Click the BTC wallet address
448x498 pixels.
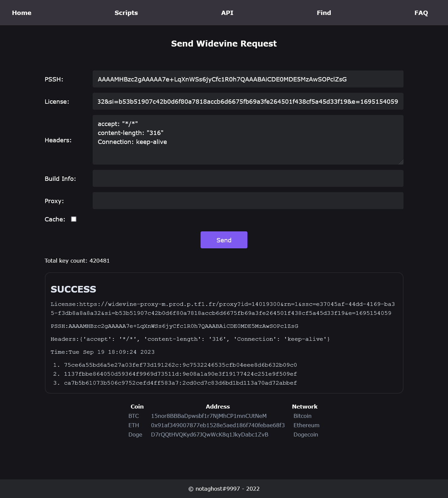209,416
